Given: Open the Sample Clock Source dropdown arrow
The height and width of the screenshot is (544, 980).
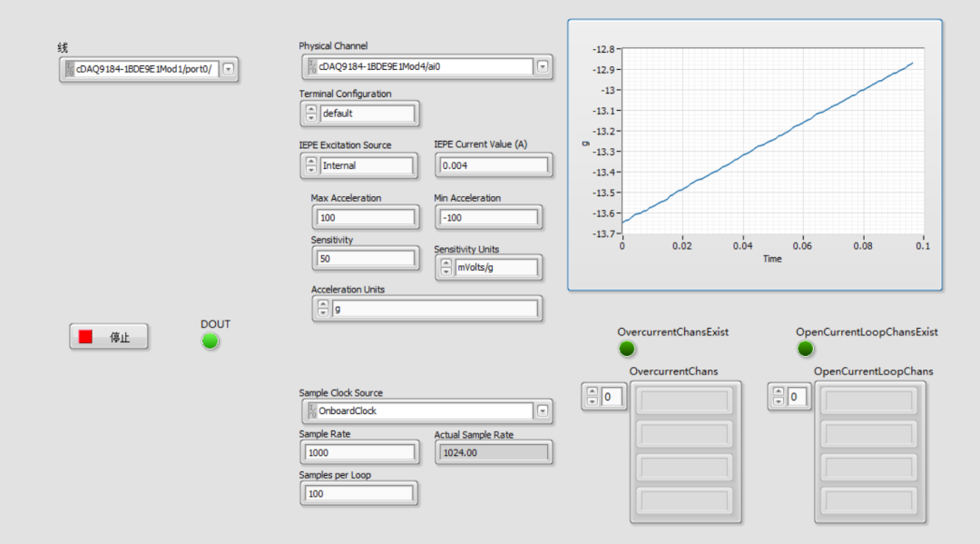Looking at the screenshot, I should (543, 410).
